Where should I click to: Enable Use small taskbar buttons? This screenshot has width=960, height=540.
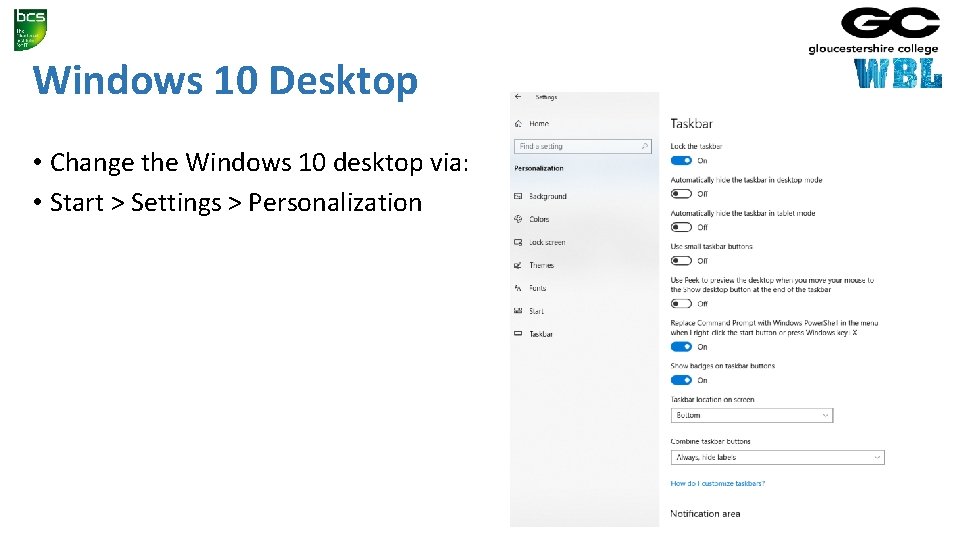point(681,261)
